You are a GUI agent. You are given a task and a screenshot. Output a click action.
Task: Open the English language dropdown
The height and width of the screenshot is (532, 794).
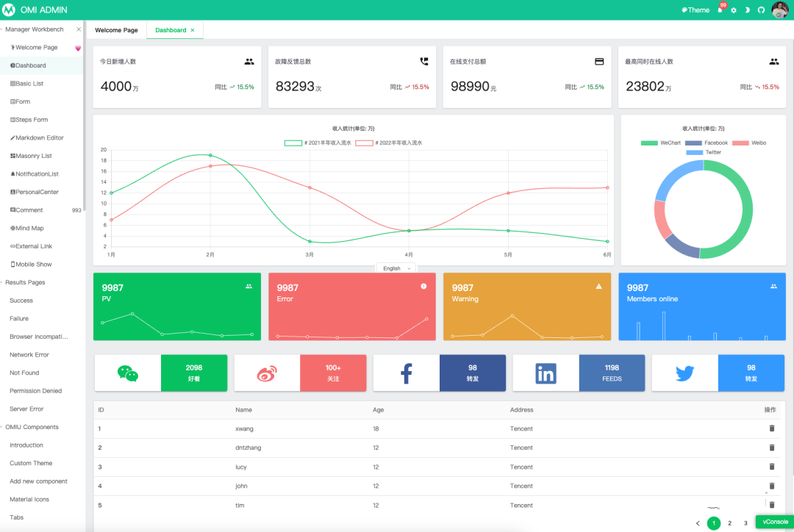point(396,268)
